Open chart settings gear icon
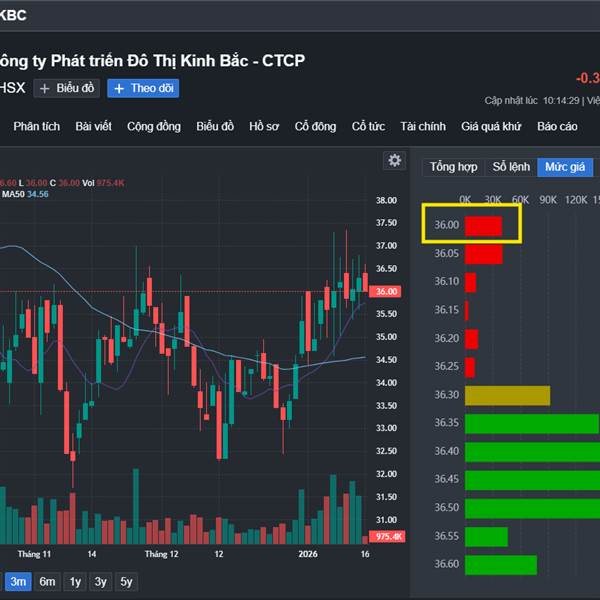This screenshot has height=600, width=600. pos(395,161)
